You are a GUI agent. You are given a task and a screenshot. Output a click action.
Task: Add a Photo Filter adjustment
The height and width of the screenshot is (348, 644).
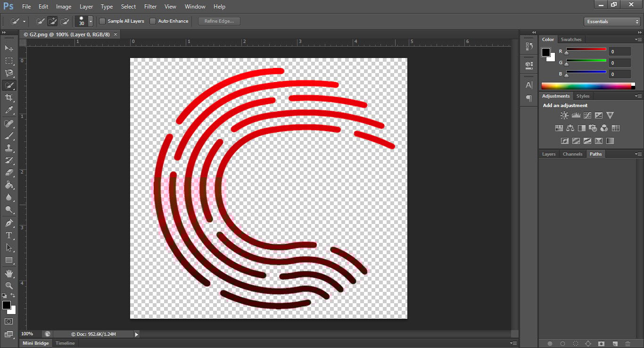593,128
